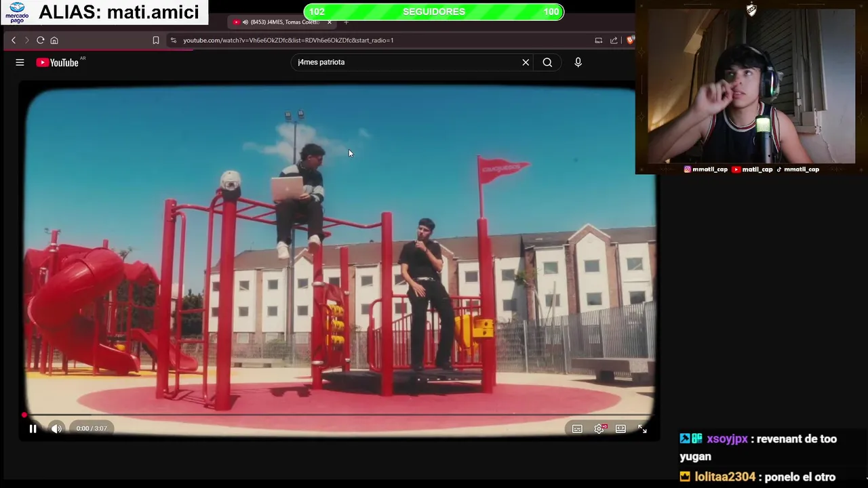Open site settings icon in address bar
The height and width of the screenshot is (488, 868).
[x=174, y=40]
